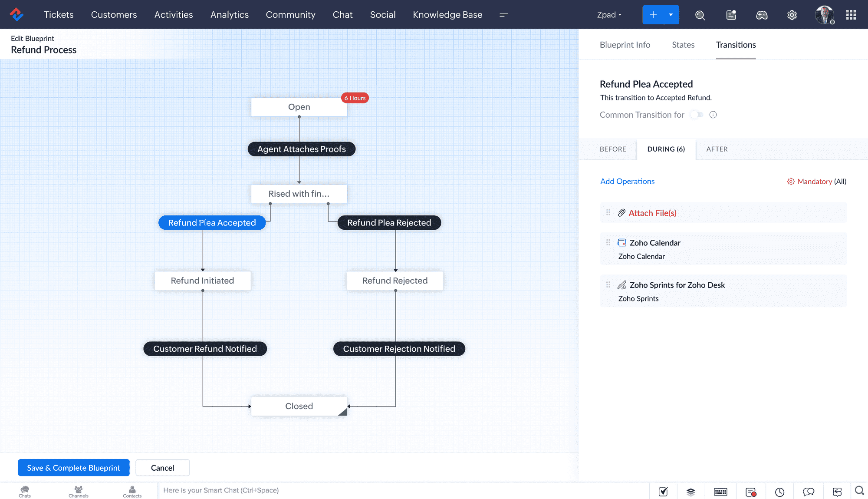This screenshot has width=868, height=499.
Task: Open the gamepad gamification icon
Action: 762,15
